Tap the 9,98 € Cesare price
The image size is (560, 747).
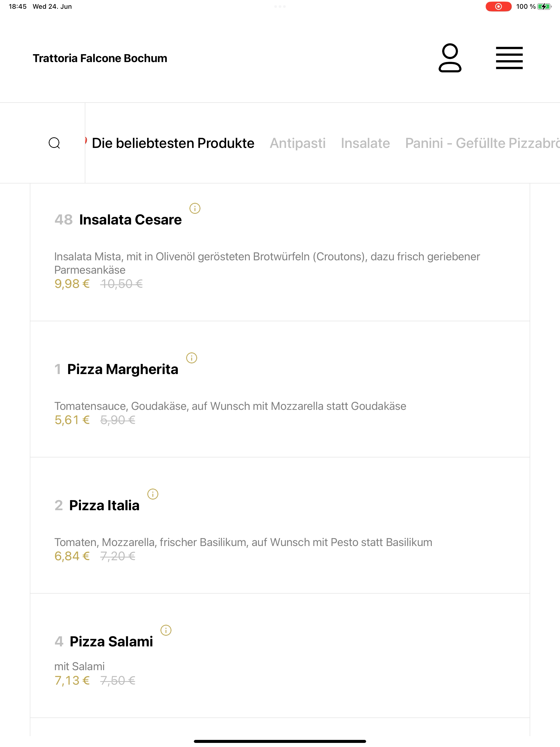72,284
